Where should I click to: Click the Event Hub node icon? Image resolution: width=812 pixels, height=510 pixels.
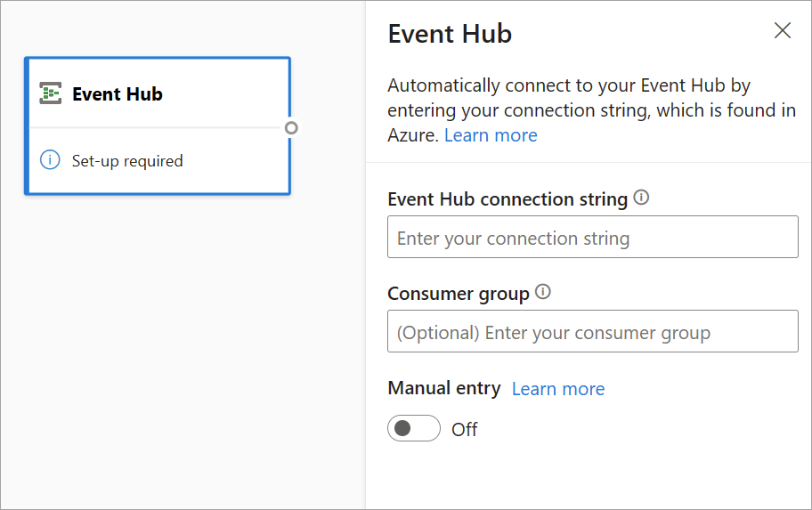coord(50,93)
